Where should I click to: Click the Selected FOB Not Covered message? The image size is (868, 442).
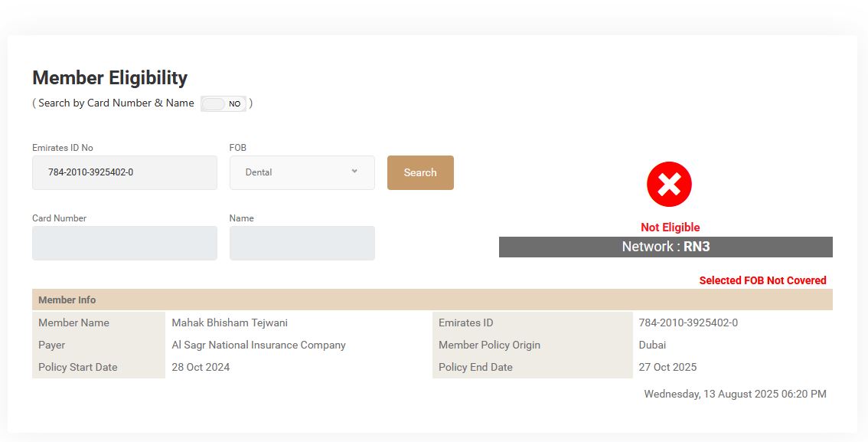click(x=762, y=280)
